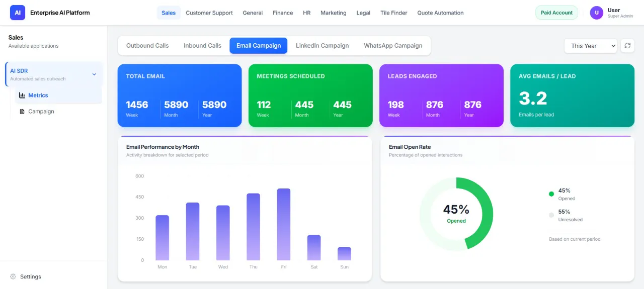Open the Tile Finder section
Image resolution: width=644 pixels, height=289 pixels.
pyautogui.click(x=394, y=13)
